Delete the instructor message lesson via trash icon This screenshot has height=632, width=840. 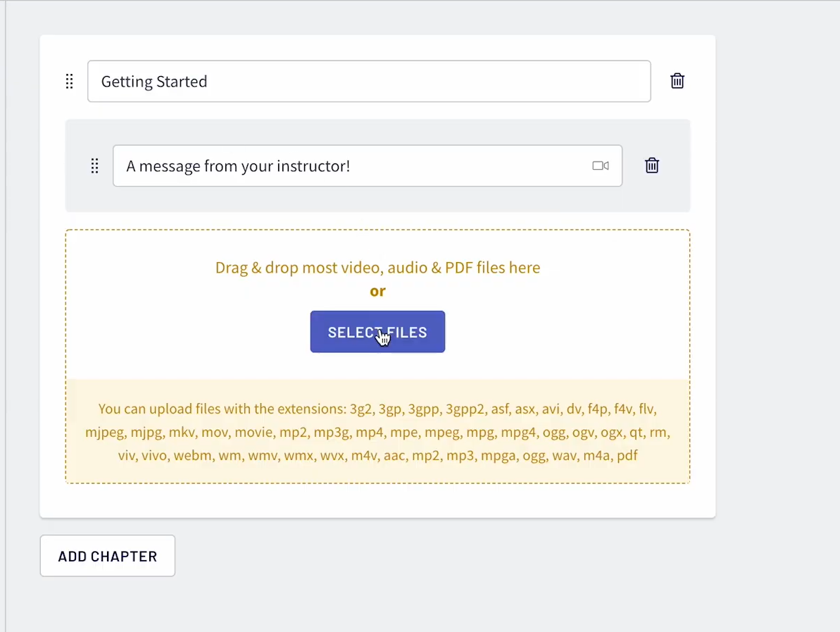(x=651, y=166)
